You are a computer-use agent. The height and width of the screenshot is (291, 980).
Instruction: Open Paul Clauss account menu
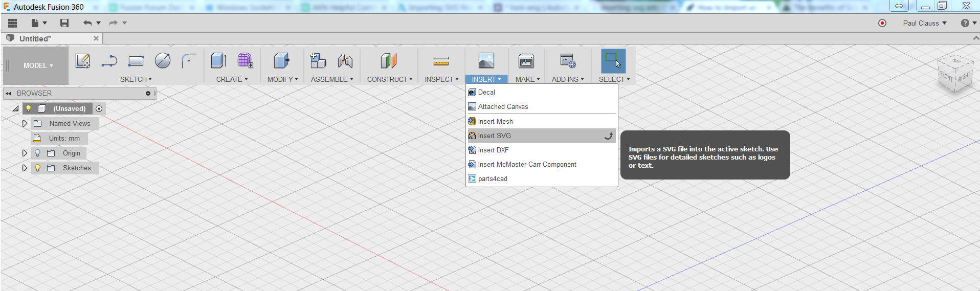pyautogui.click(x=925, y=23)
